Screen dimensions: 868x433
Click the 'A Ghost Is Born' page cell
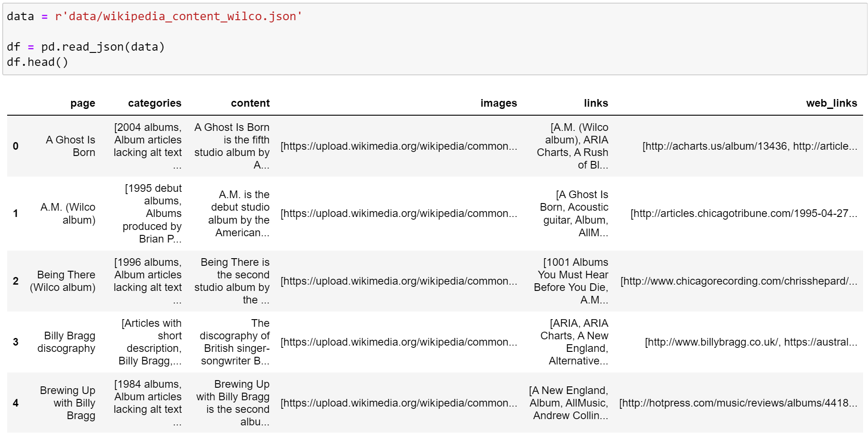70,146
